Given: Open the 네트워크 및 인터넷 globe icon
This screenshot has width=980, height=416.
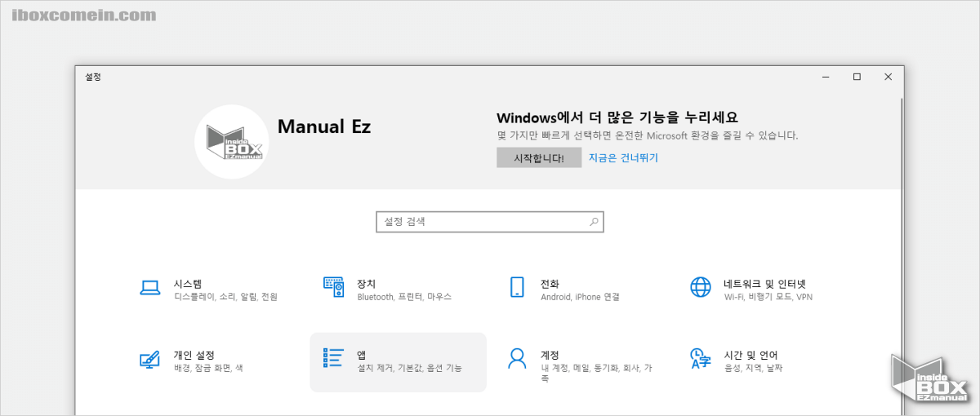Looking at the screenshot, I should point(701,287).
